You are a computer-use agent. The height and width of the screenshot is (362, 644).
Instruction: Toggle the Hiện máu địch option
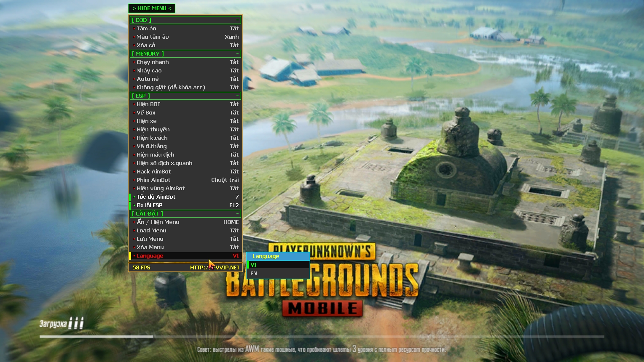click(x=185, y=154)
